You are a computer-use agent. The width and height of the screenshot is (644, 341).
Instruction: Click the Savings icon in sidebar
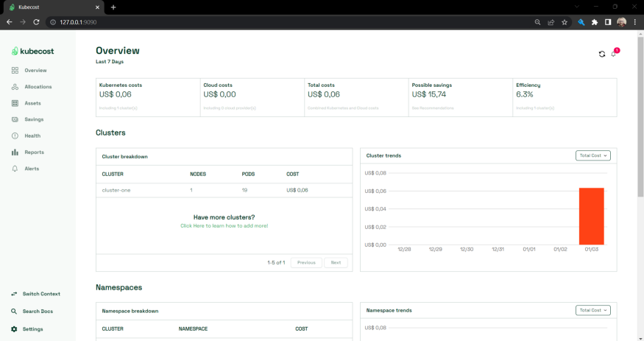(15, 119)
